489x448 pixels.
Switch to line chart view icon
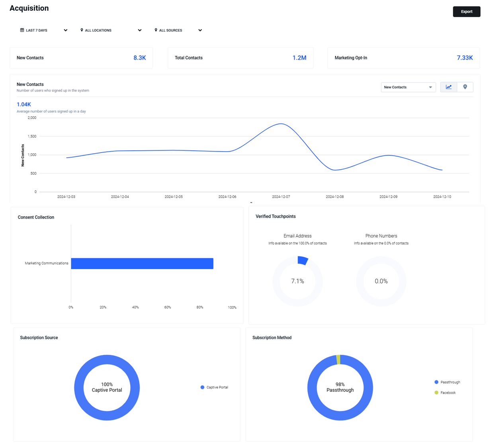coord(449,87)
